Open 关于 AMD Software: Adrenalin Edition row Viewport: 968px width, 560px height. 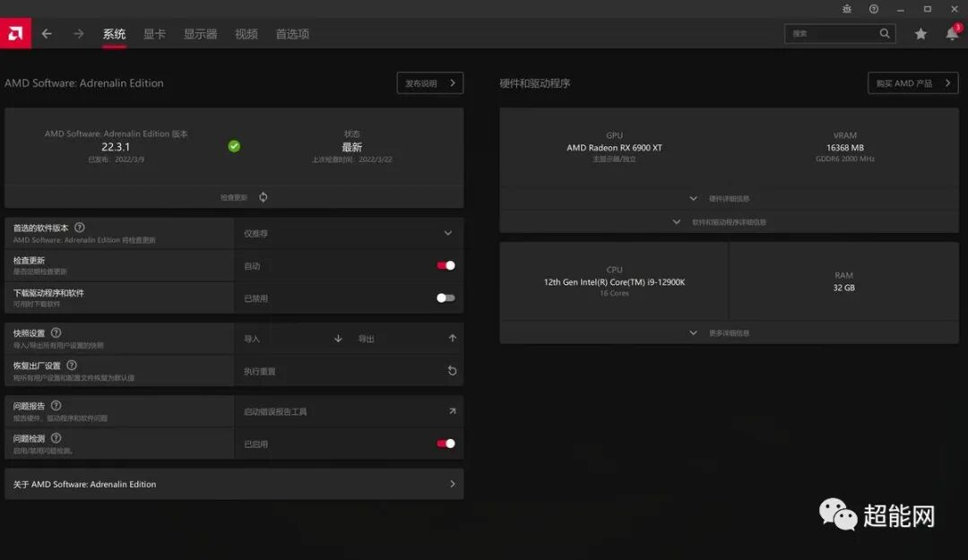(234, 484)
